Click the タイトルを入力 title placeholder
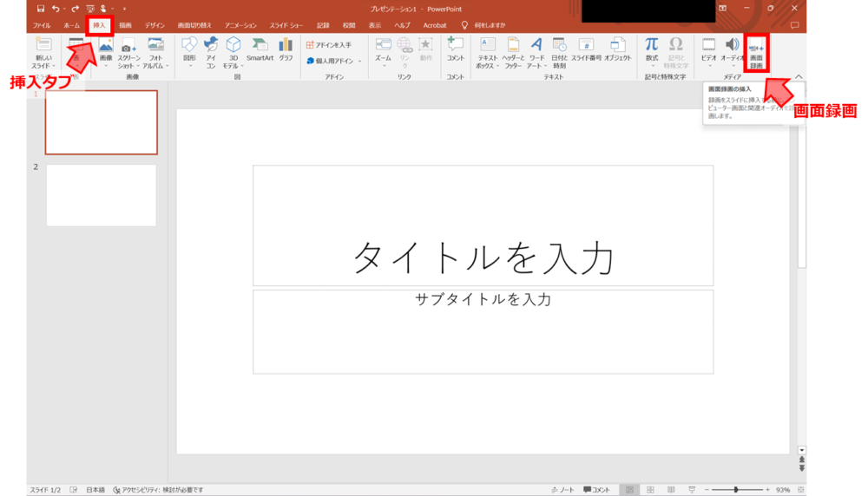Image resolution: width=868 pixels, height=496 pixels. (x=483, y=225)
